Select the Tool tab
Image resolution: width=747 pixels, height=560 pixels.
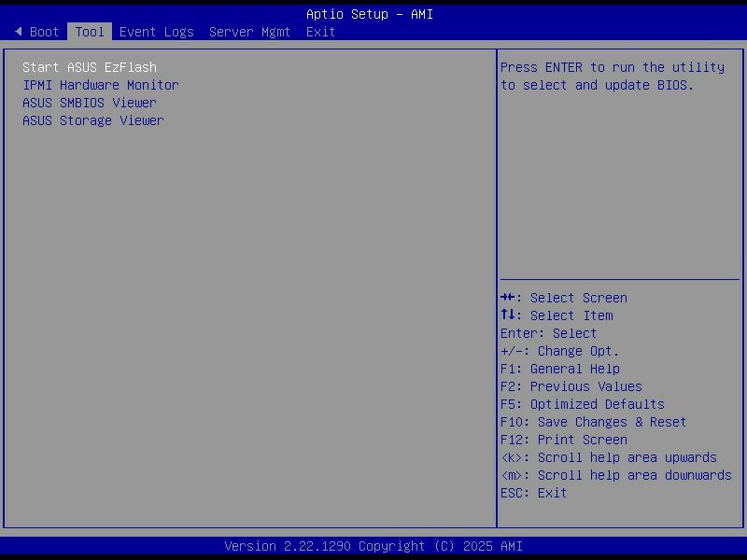tap(90, 32)
